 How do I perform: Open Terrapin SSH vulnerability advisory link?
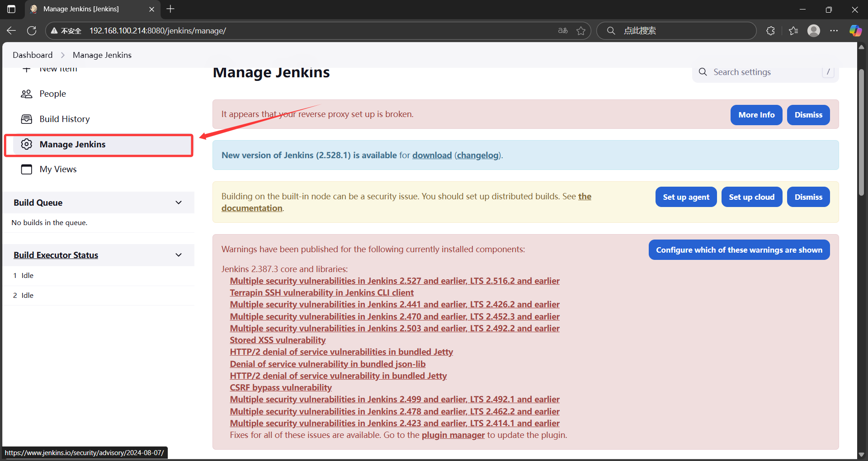(x=321, y=292)
